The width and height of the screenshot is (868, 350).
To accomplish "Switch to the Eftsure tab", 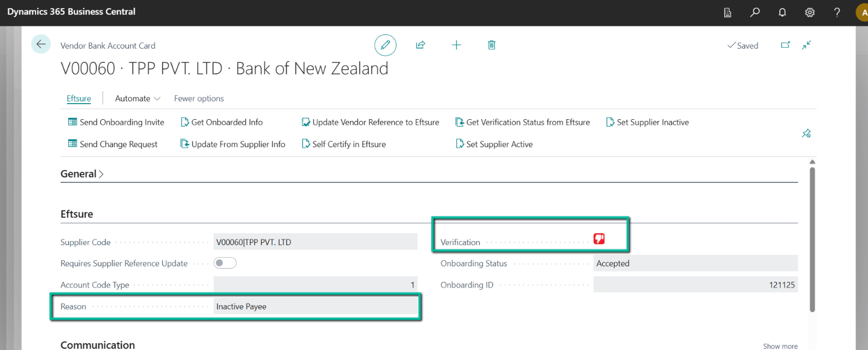I will point(78,99).
